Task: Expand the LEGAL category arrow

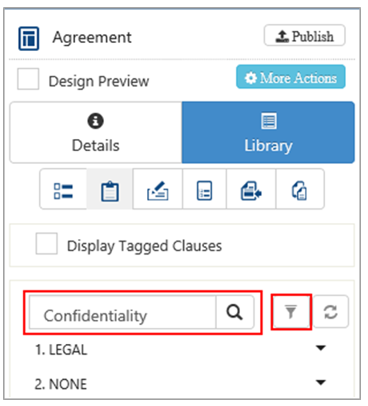Action: click(x=321, y=348)
